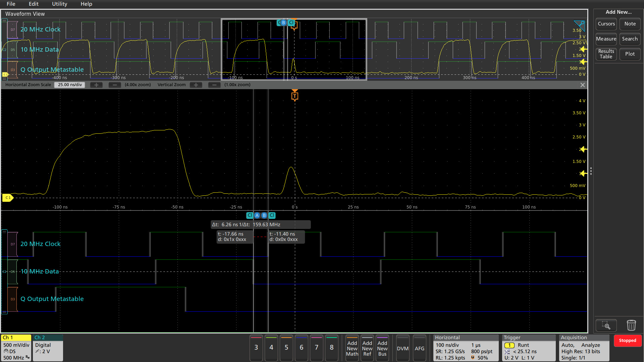Click the Results Table icon

[x=605, y=53]
